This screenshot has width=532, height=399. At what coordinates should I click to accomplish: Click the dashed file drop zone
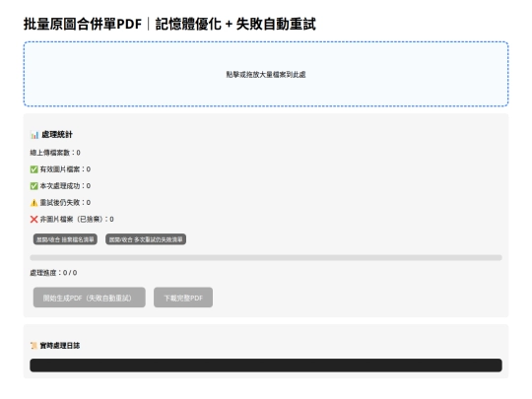pos(266,74)
